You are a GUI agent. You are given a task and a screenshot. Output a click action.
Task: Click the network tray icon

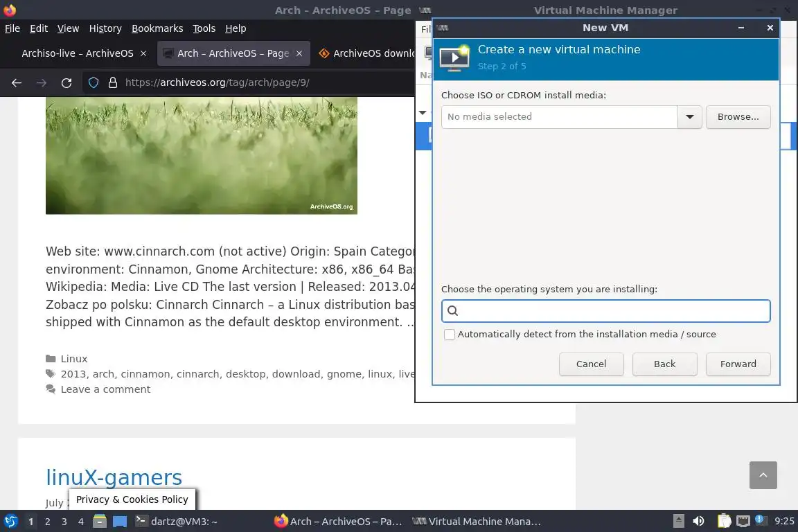(743, 522)
